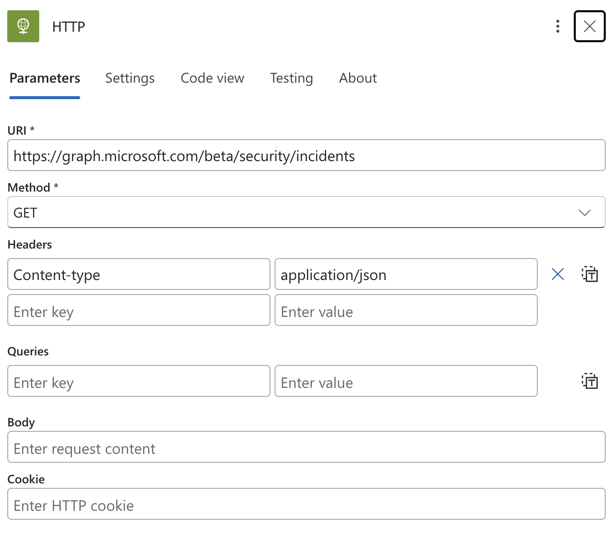616x551 pixels.
Task: Focus the Queries Enter value field
Action: [x=406, y=381]
